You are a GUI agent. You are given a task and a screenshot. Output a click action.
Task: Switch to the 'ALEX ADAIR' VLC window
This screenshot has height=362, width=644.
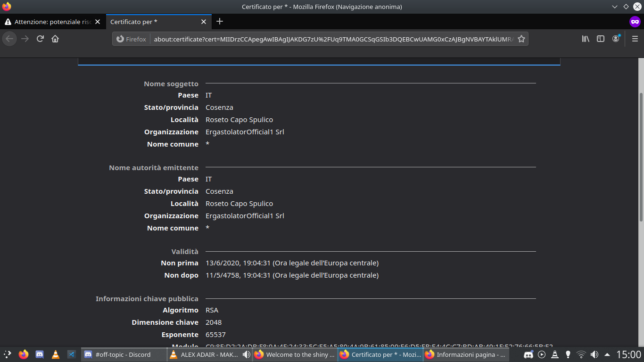click(209, 354)
